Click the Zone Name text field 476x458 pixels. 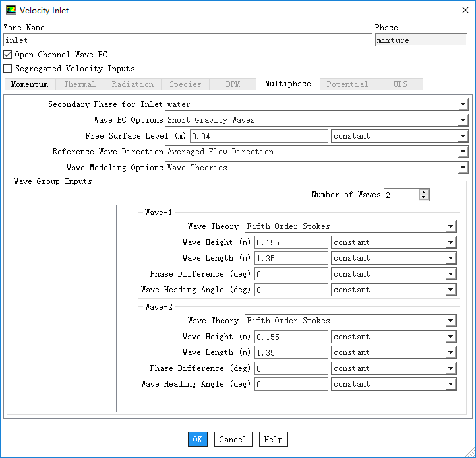pyautogui.click(x=187, y=40)
